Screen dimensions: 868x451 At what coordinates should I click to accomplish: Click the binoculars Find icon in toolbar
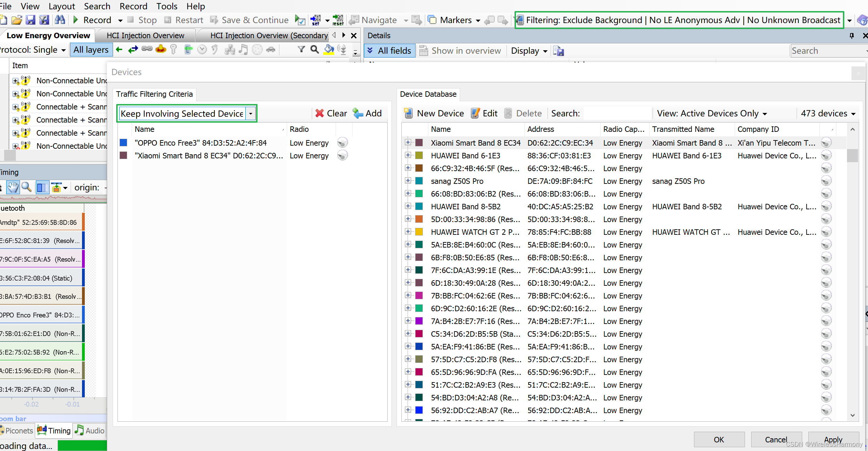[x=60, y=20]
